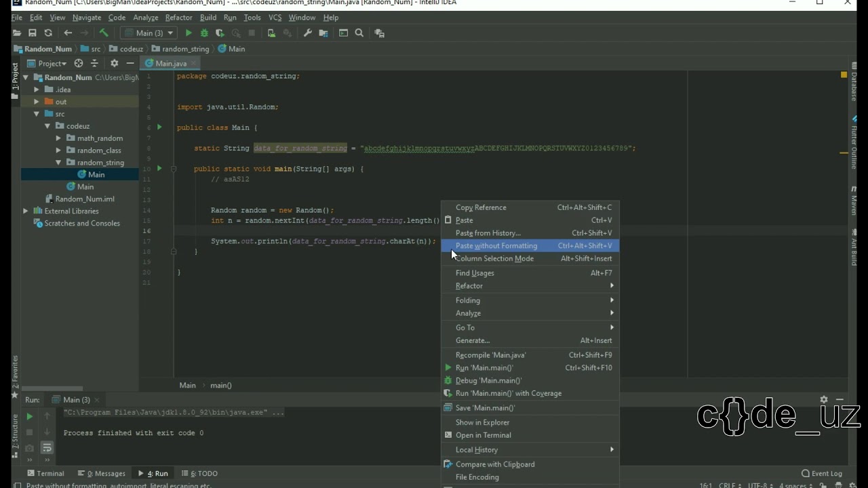
Task: Hide the Project panel with the minus icon
Action: click(x=130, y=64)
